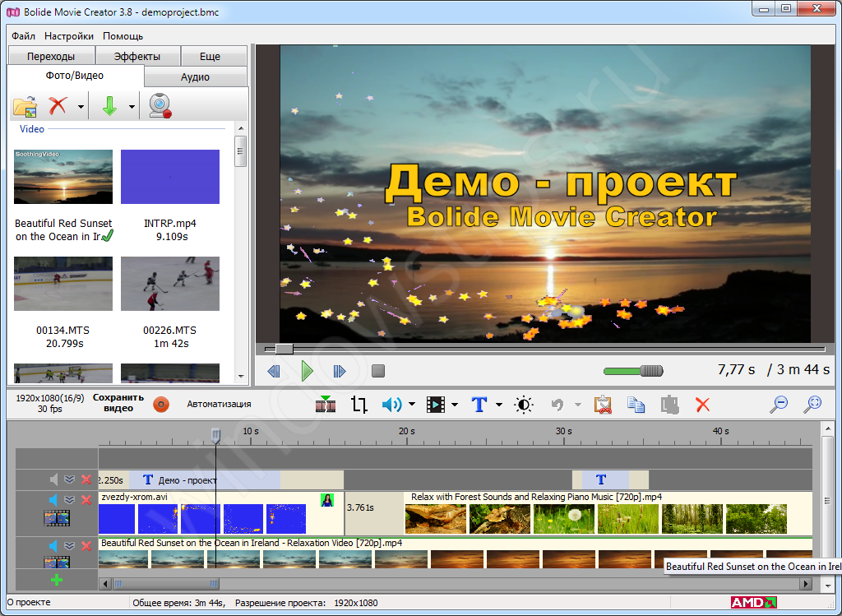Click the timeline horizontal scrollbar thumb
This screenshot has width=842, height=616.
point(166,583)
